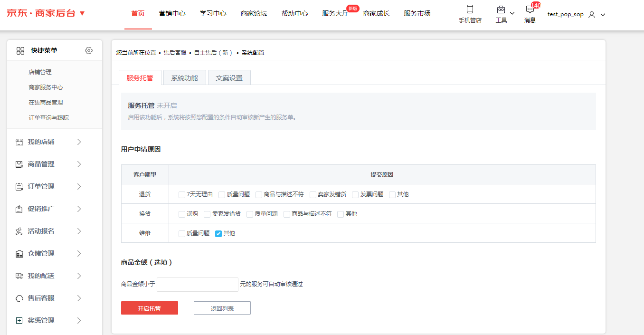The width and height of the screenshot is (644, 335).
Task: Enable 发票问题 checkbox
Action: [355, 194]
